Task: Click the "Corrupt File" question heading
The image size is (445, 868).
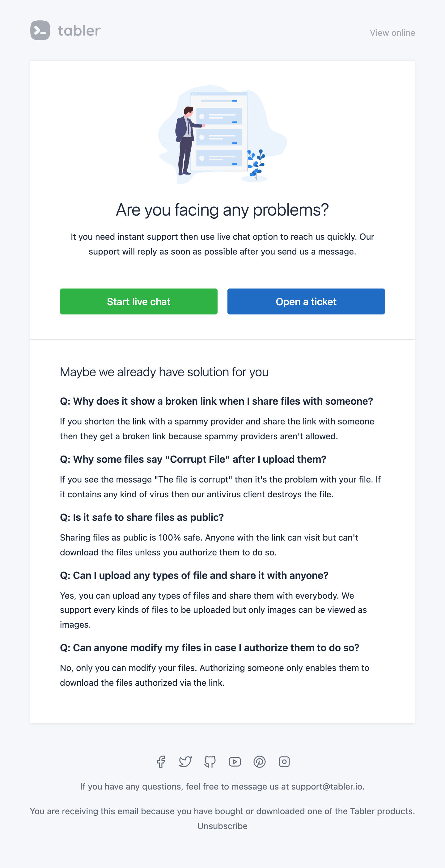Action: 193,459
